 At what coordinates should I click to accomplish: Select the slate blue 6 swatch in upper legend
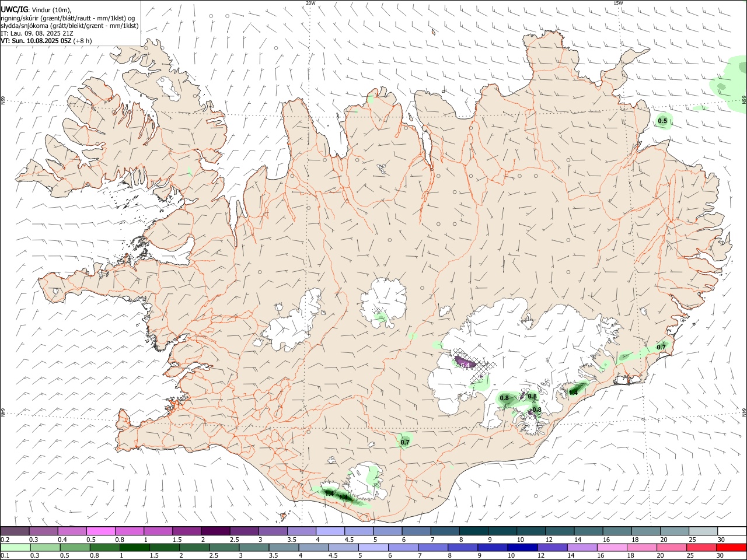click(x=416, y=531)
